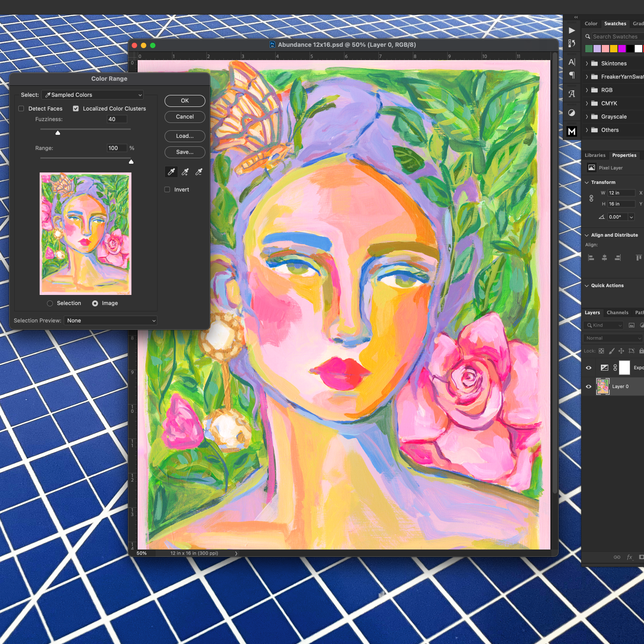
Task: Open the Selection Preview dropdown
Action: tap(111, 321)
